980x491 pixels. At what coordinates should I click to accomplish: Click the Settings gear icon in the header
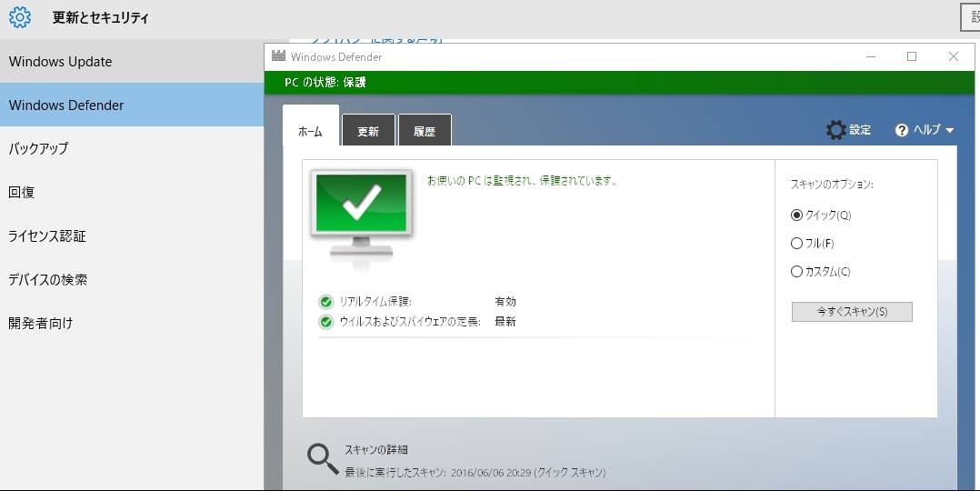point(20,17)
